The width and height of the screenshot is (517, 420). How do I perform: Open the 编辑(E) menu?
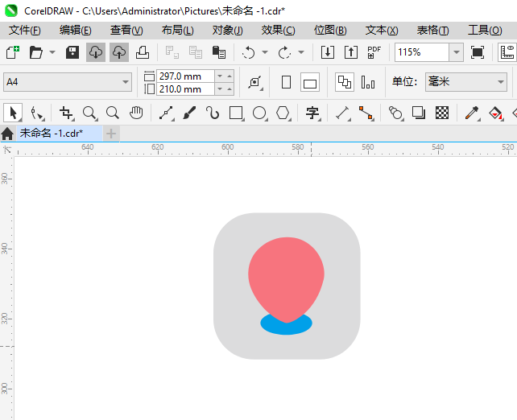coord(76,31)
